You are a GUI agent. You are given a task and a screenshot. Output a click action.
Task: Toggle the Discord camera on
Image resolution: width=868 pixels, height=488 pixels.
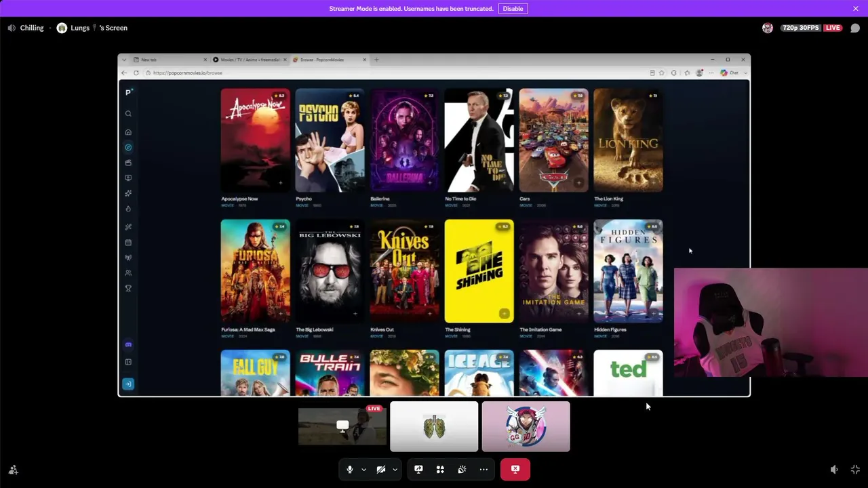coord(381,469)
